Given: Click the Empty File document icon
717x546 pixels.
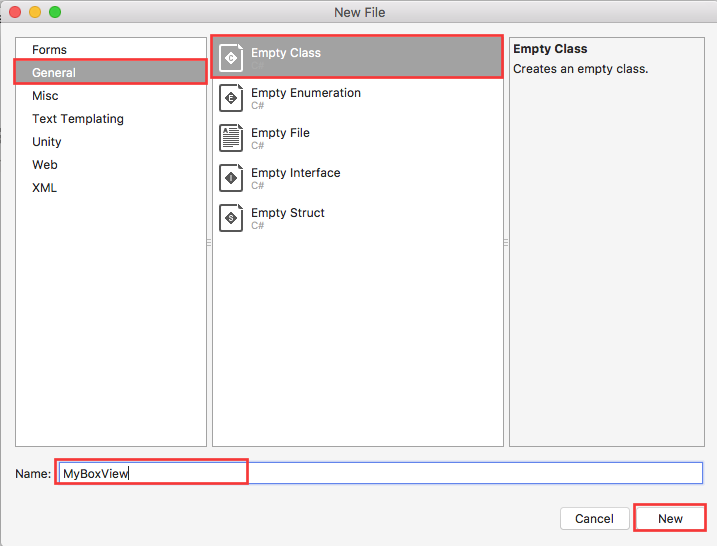Looking at the screenshot, I should tap(231, 138).
